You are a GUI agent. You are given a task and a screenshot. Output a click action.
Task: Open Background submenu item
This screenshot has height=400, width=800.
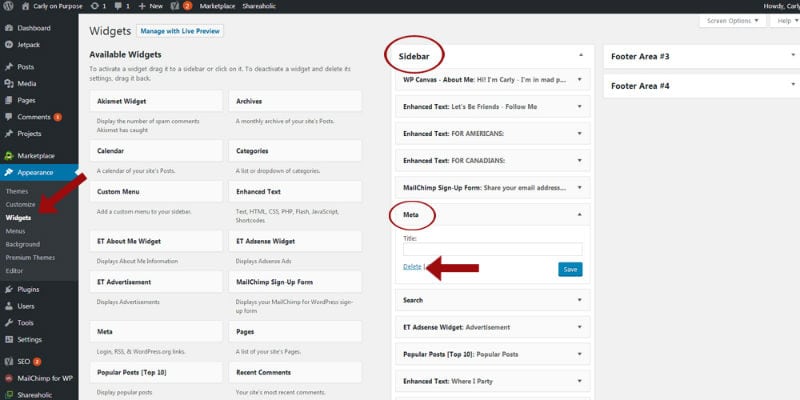22,244
